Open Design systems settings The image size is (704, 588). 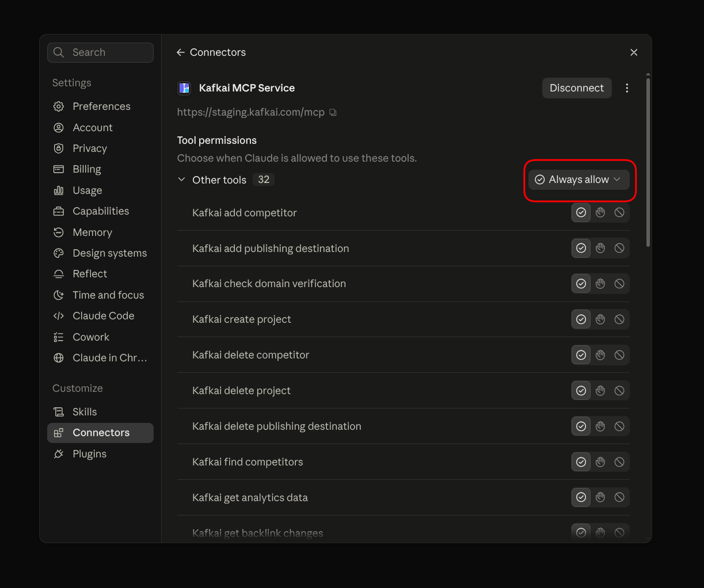coord(100,253)
